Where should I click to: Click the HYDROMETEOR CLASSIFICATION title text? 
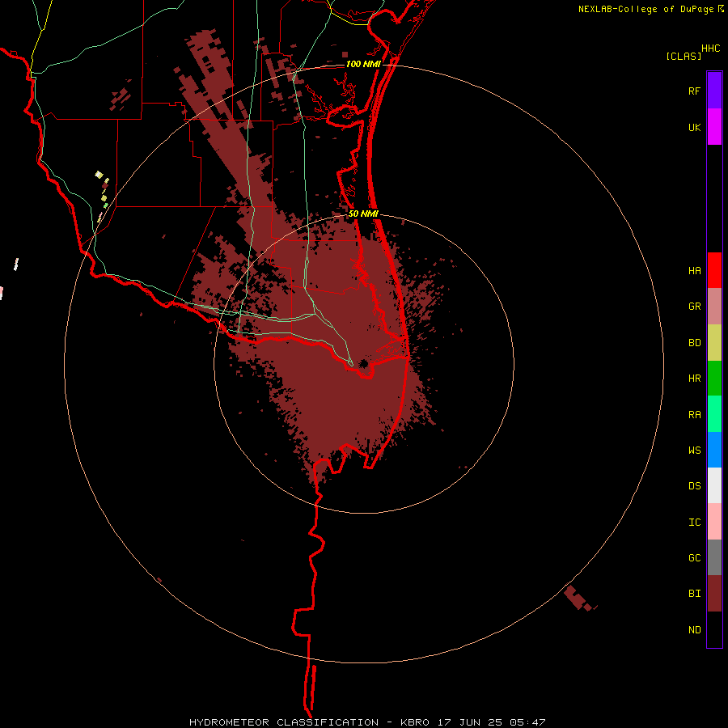pyautogui.click(x=284, y=722)
